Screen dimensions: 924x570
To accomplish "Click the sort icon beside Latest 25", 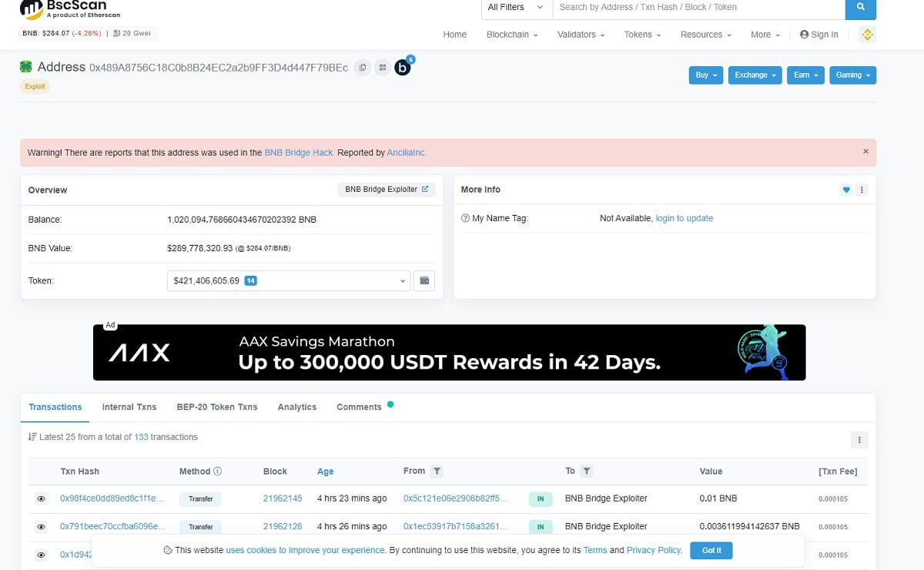I will tap(32, 437).
